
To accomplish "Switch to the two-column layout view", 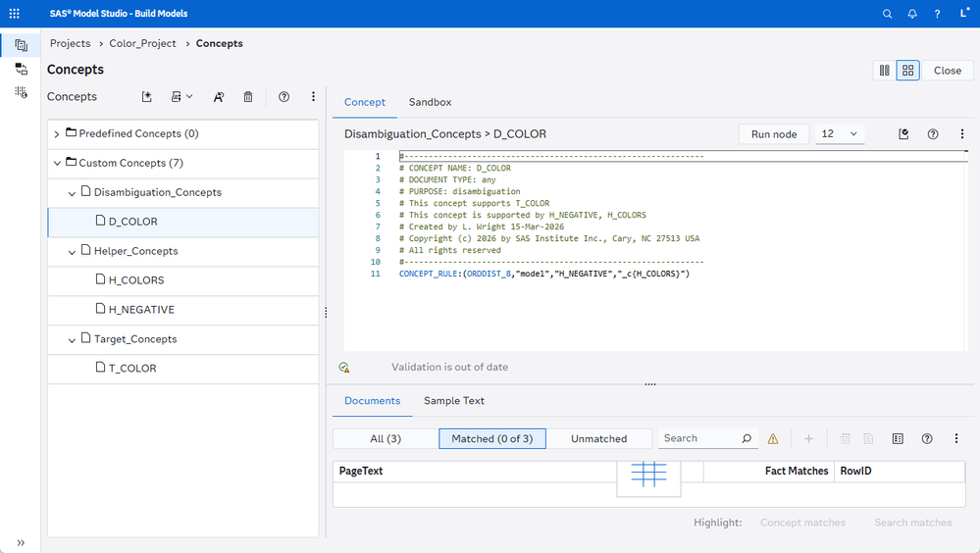I will pyautogui.click(x=885, y=71).
